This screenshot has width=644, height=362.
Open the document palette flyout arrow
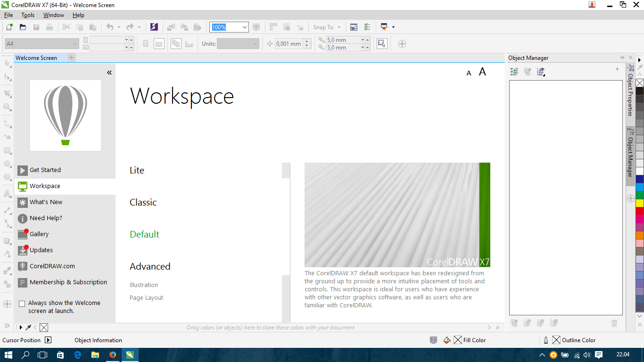click(x=21, y=327)
